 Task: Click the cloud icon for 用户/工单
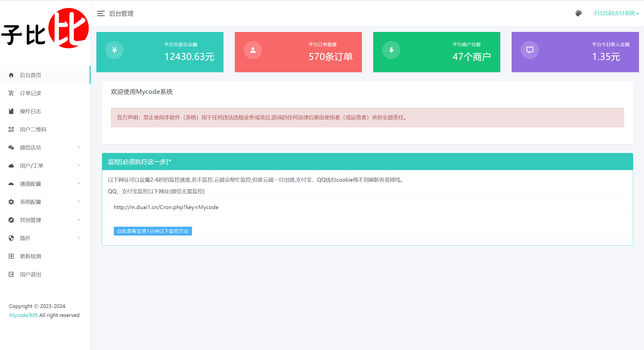[11, 166]
